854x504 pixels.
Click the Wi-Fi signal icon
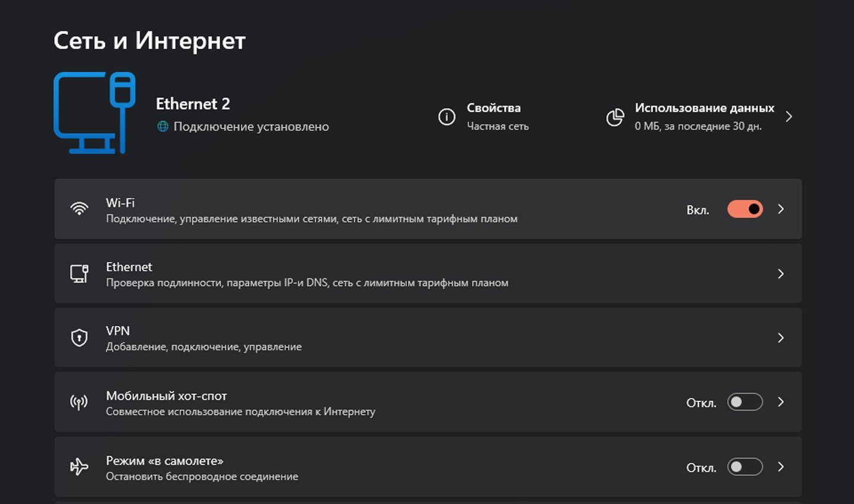point(79,209)
